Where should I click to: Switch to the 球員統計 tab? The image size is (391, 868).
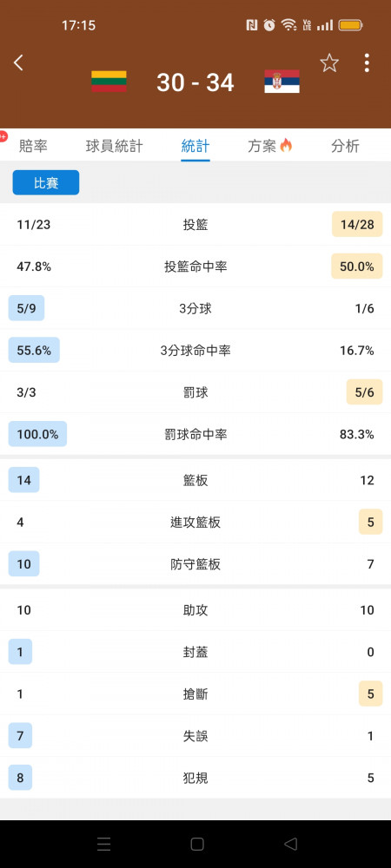(114, 146)
